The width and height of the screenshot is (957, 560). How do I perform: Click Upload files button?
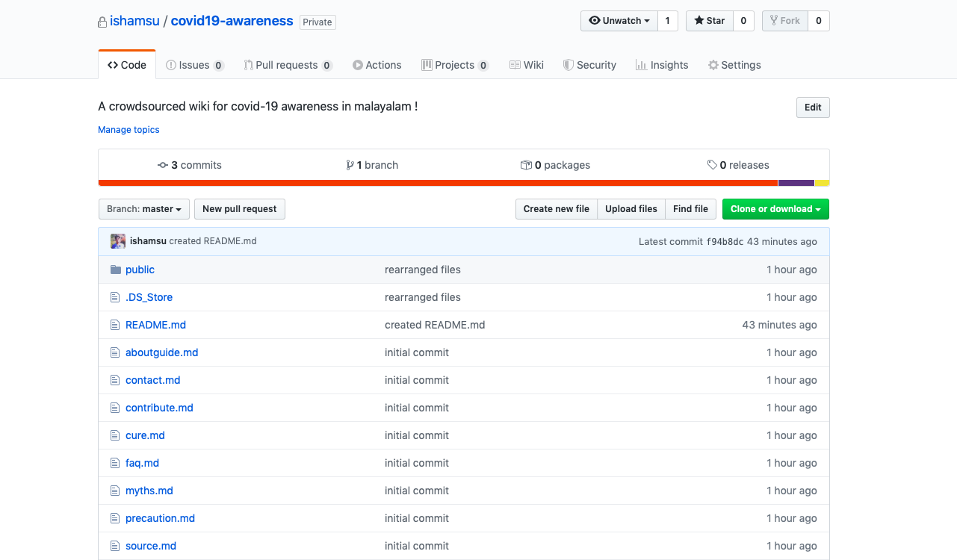[x=631, y=209]
